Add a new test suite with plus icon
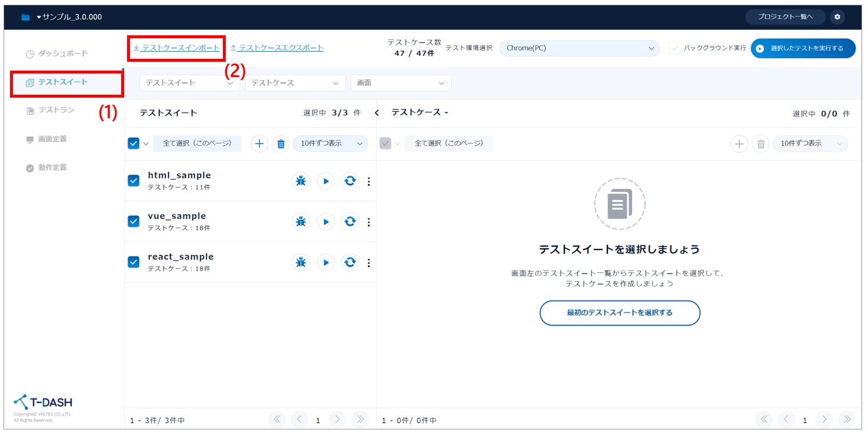The image size is (868, 433). click(x=259, y=144)
